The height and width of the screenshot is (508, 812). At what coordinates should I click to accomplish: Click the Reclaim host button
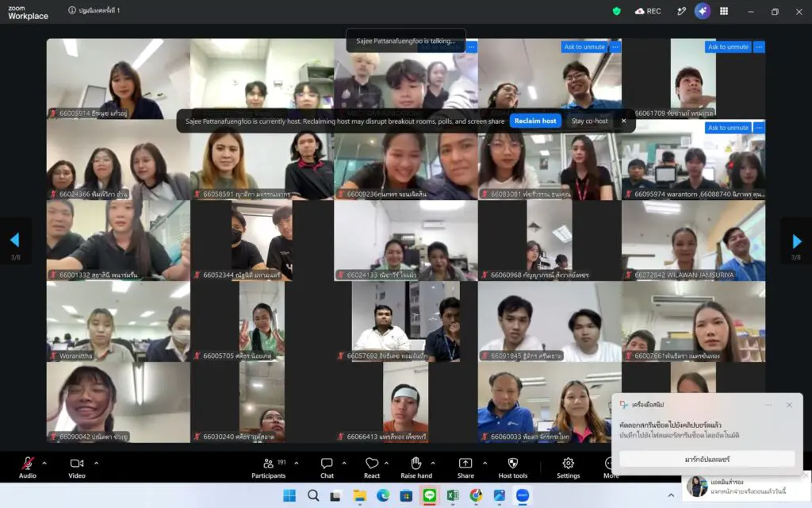tap(535, 121)
